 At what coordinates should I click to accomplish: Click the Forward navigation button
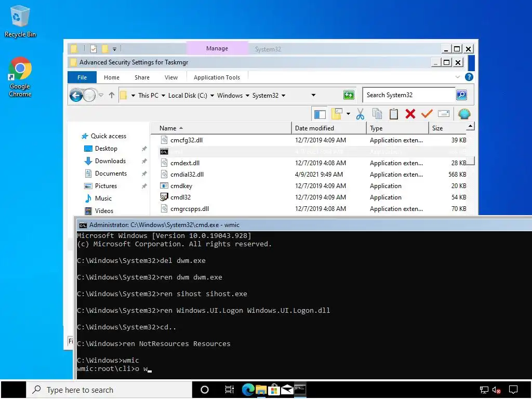(x=89, y=96)
